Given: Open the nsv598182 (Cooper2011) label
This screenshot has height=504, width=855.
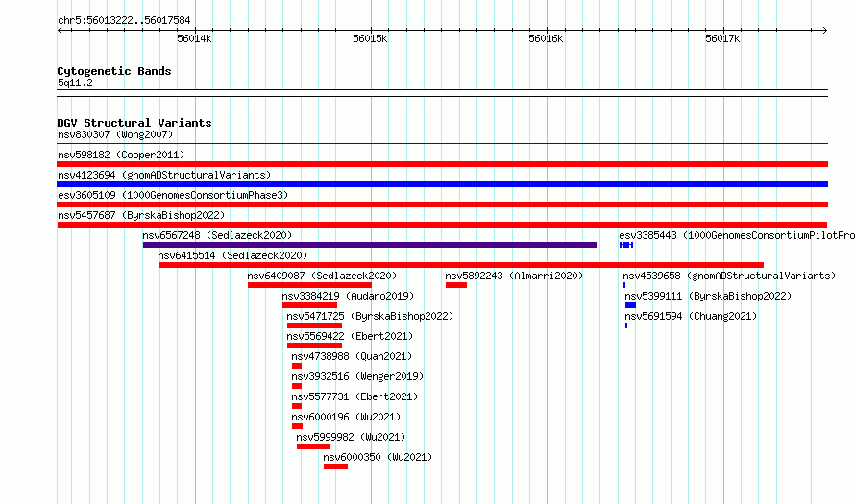Looking at the screenshot, I should pos(121,155).
